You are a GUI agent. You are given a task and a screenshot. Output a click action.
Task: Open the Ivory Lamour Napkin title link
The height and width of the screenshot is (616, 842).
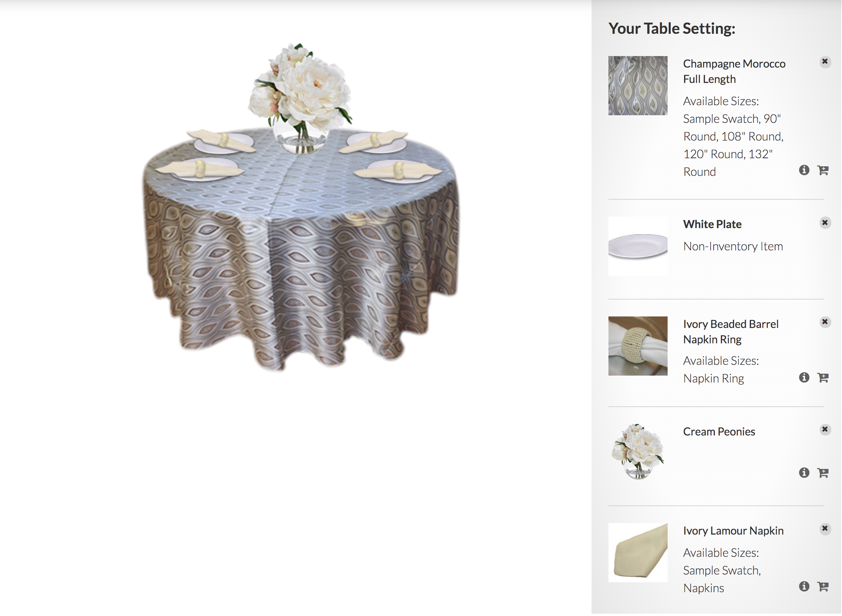coord(733,531)
